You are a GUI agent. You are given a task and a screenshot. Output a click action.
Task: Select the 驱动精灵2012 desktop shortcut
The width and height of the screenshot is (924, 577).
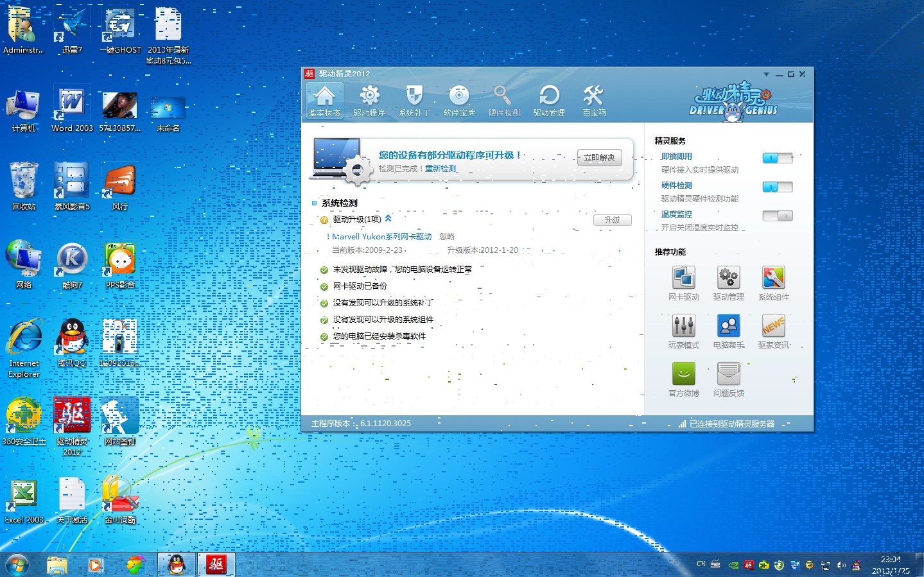point(72,427)
